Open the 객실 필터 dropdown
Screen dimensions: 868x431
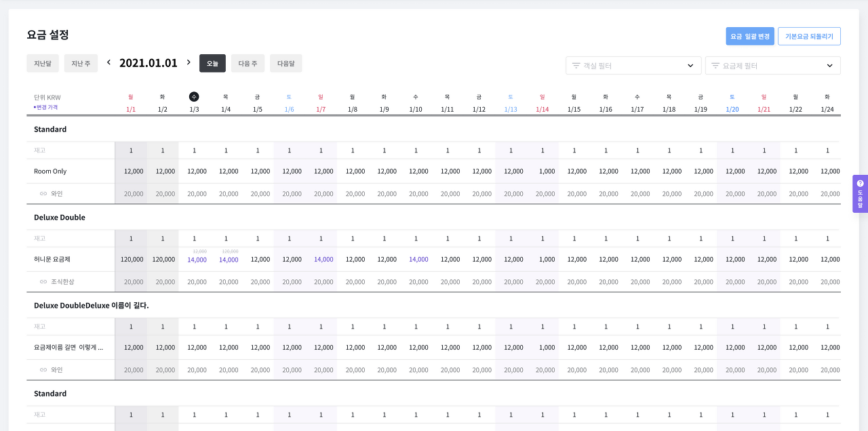pyautogui.click(x=633, y=66)
